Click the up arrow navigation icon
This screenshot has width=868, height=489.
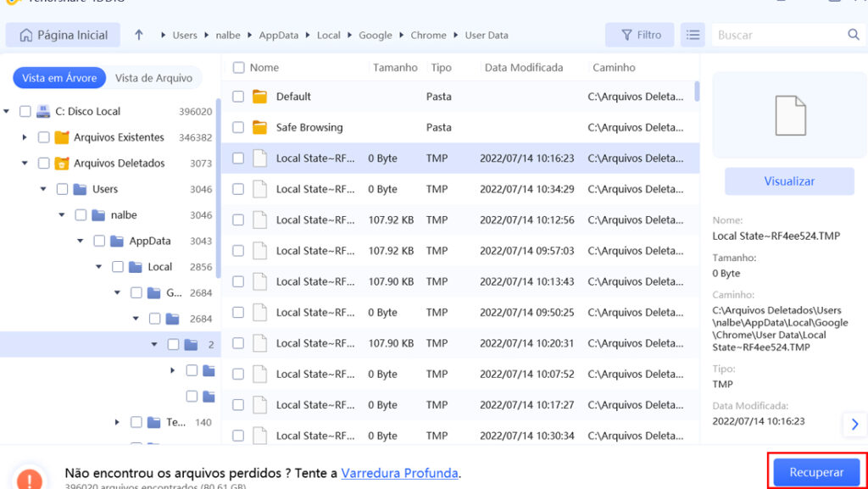[x=139, y=35]
